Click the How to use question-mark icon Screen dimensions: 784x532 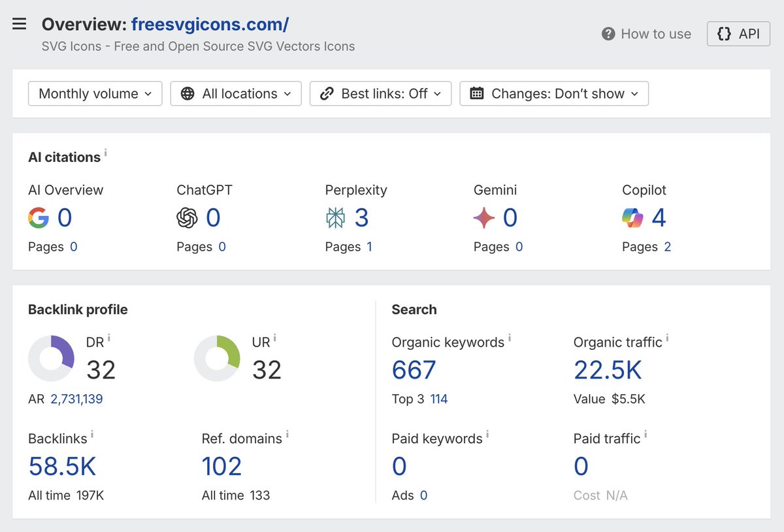point(608,34)
